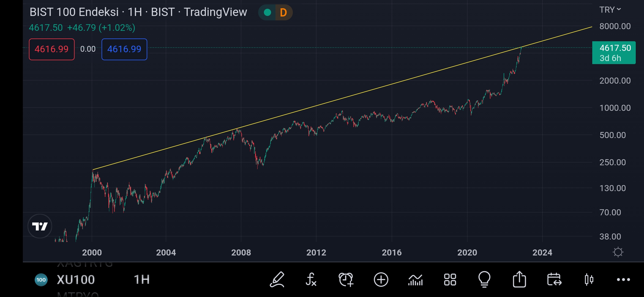
Task: Open the chart templates bar-line icon
Action: [415, 280]
